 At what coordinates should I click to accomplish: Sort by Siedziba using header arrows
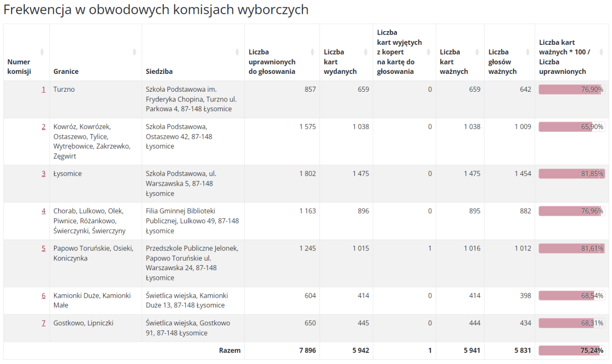(x=237, y=52)
